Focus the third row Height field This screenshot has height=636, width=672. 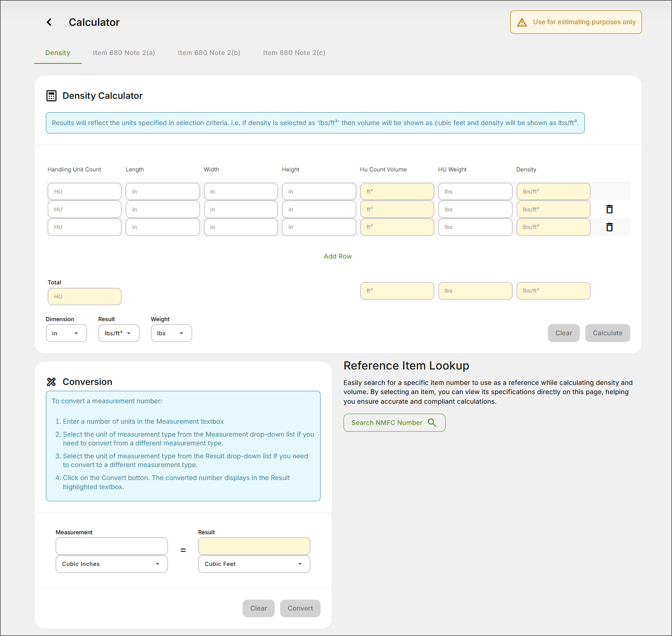point(319,227)
